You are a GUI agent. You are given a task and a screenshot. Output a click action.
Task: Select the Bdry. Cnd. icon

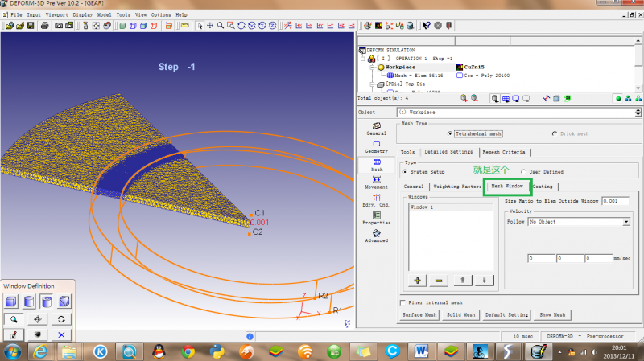(x=376, y=199)
